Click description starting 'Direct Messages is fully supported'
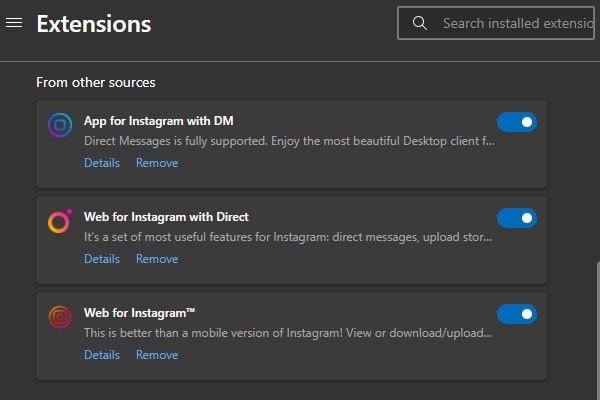Image resolution: width=600 pixels, height=400 pixels. [x=289, y=141]
